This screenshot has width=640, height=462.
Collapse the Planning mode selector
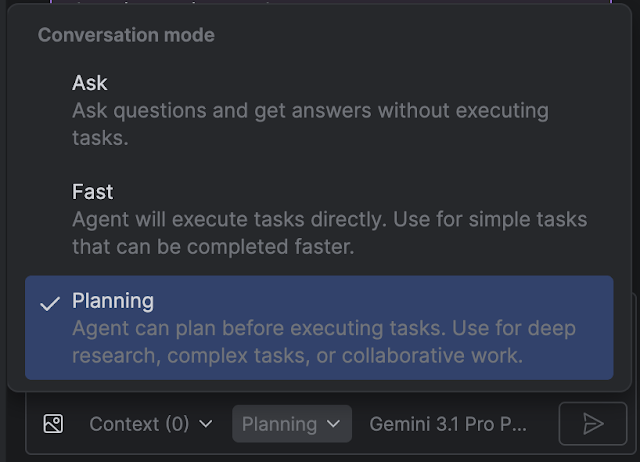point(292,424)
